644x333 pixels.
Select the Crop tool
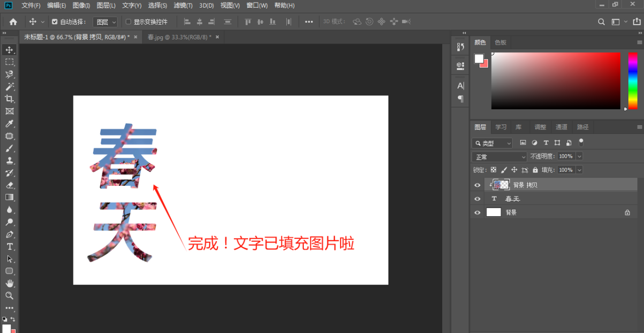[x=9, y=99]
